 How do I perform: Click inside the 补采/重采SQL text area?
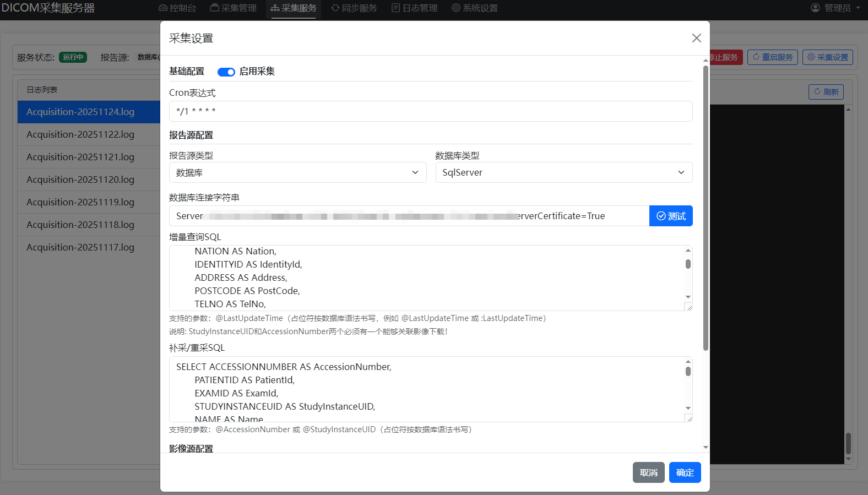click(427, 389)
